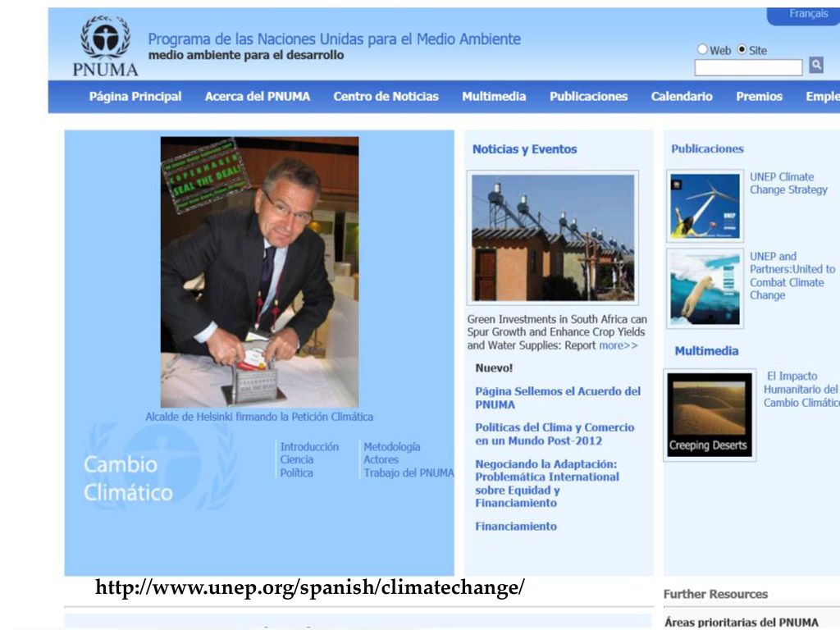Open the Publicaciones navigation menu item

588,97
